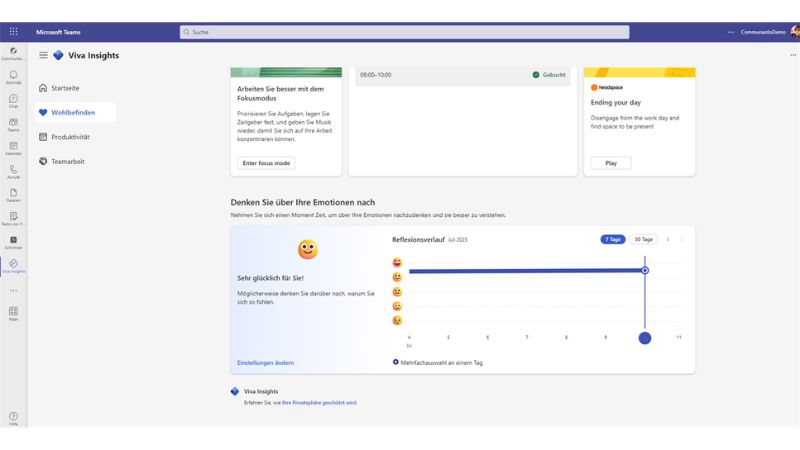
Task: Switch chart to 7 Tage
Action: (x=613, y=239)
